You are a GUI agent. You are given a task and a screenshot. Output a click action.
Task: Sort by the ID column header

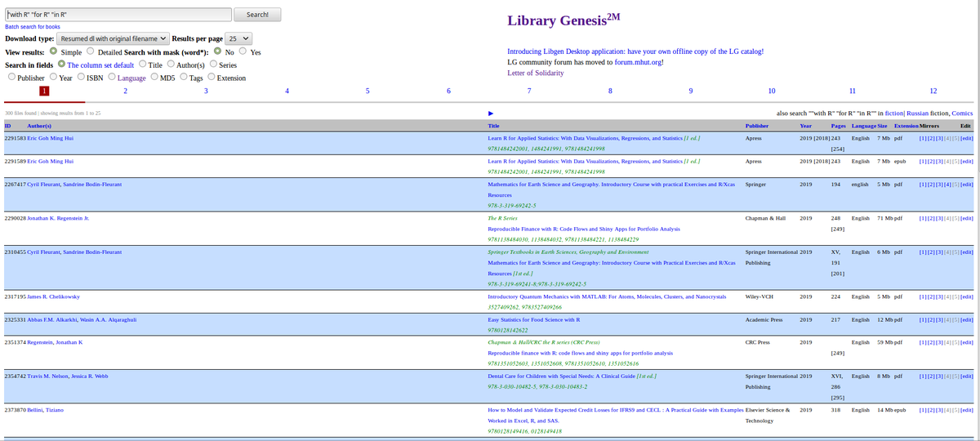(x=7, y=126)
